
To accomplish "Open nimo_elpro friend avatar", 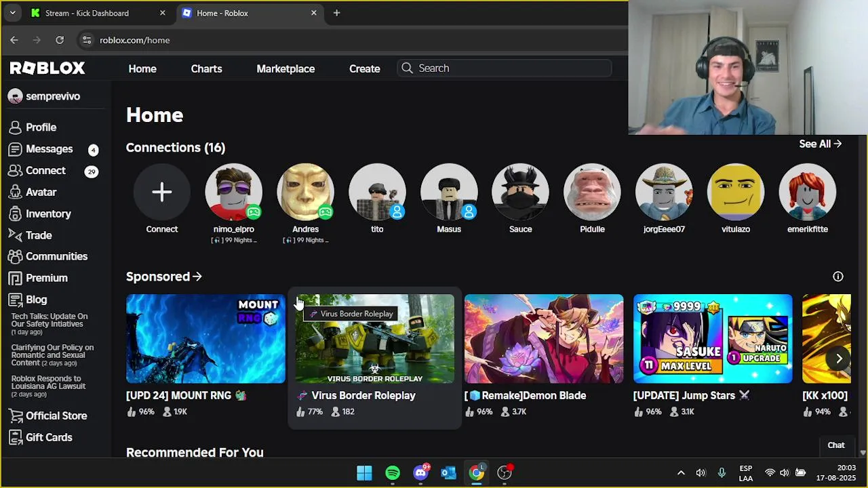I will tap(234, 192).
